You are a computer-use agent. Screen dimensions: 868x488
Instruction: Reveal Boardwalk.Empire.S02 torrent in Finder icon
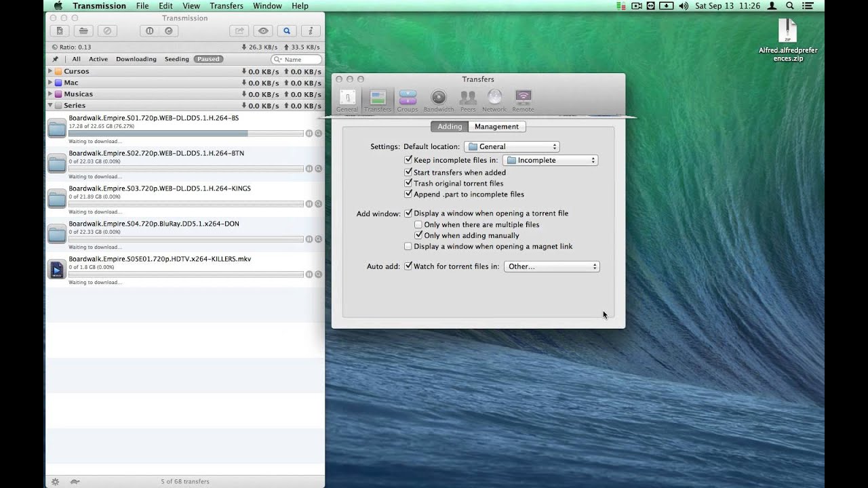tap(318, 169)
